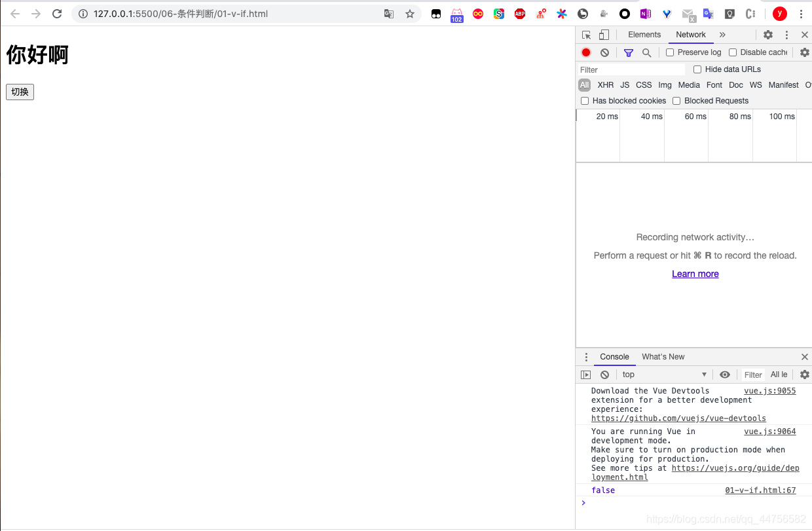
Task: Filter network requests by WS
Action: coord(756,85)
